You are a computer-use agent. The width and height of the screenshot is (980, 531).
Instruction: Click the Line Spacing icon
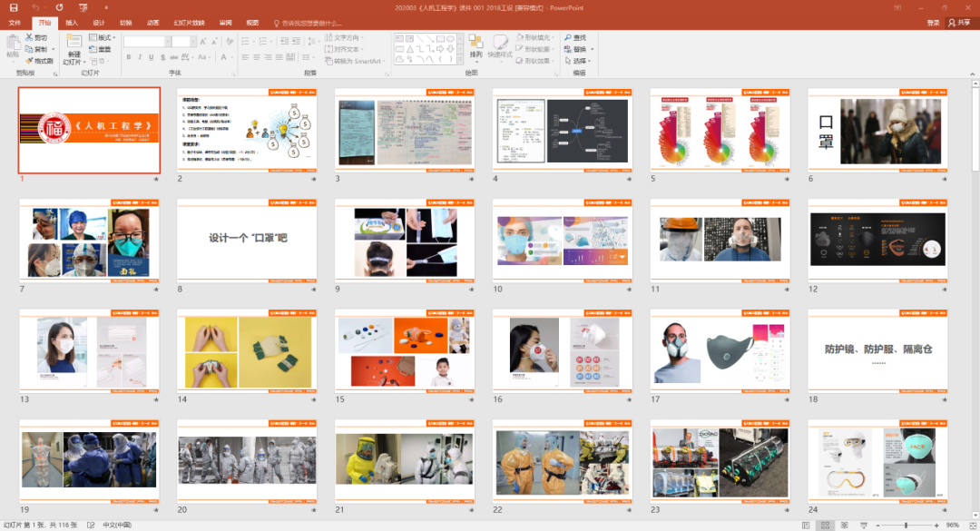[312, 41]
